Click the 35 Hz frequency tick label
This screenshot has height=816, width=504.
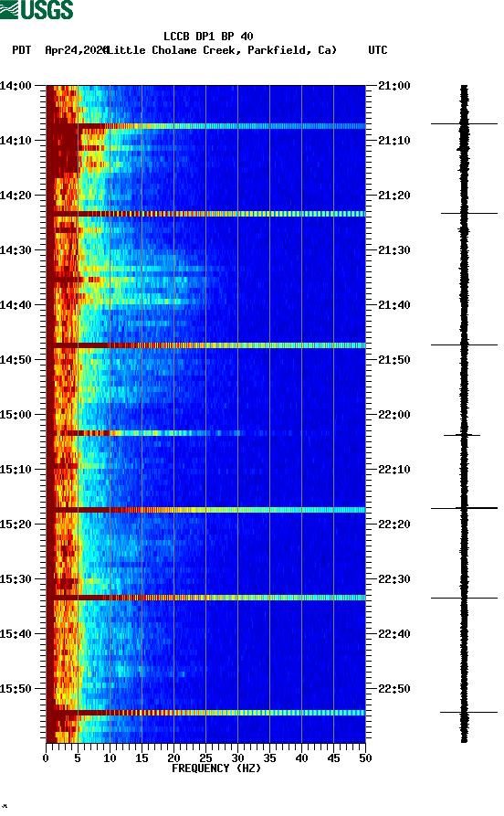(x=269, y=758)
